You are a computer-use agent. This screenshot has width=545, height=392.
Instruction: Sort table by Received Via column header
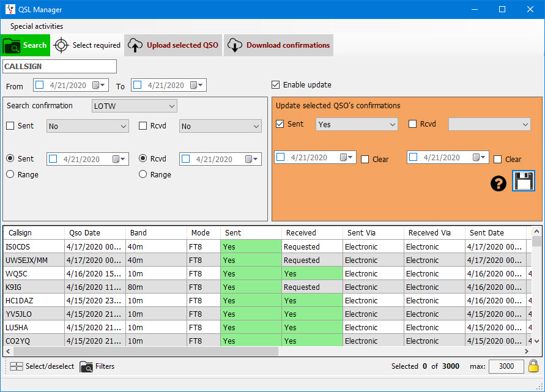[x=434, y=233]
